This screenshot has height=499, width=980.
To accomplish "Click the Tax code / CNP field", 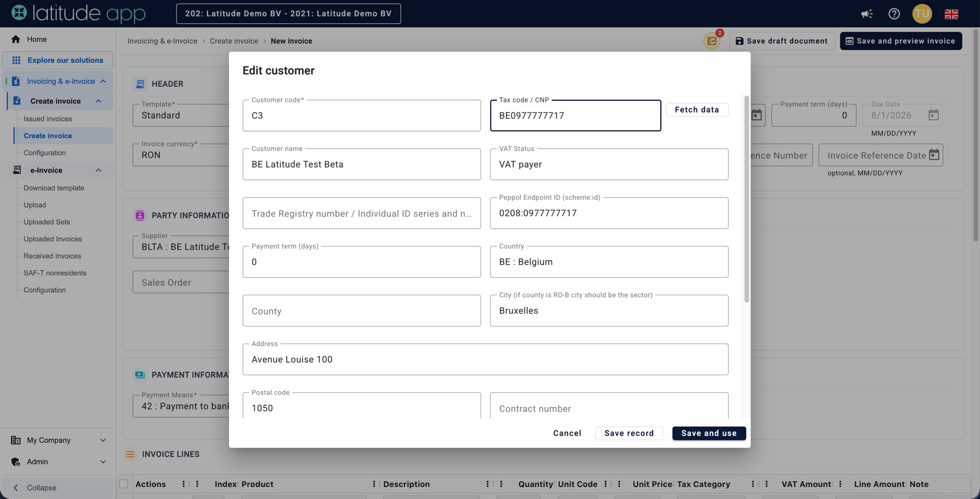I will (575, 115).
